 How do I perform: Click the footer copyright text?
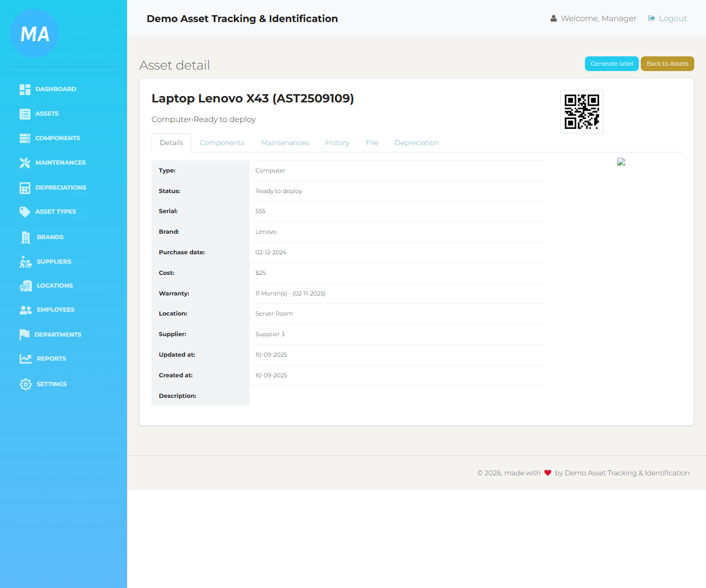583,473
